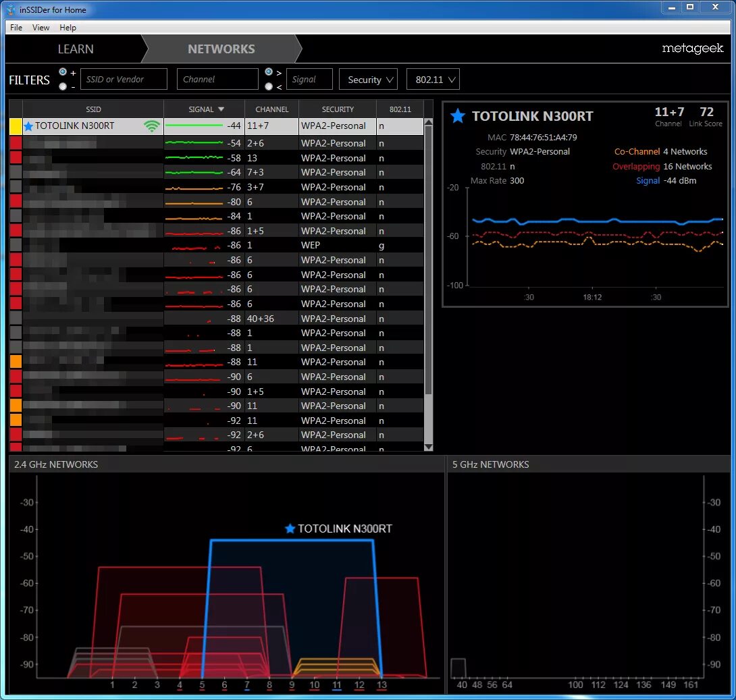Click the Link Score value 72
736x700 pixels.
[x=706, y=111]
